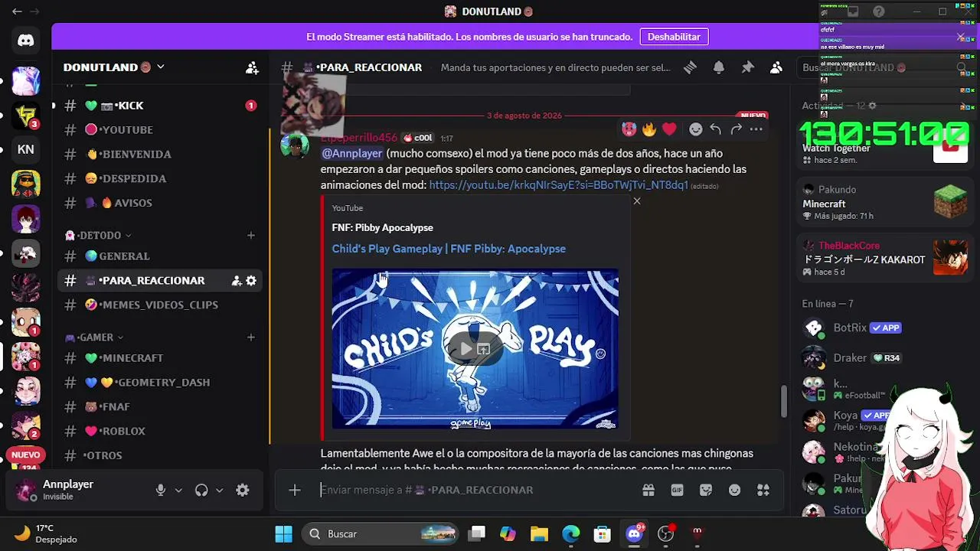Image resolution: width=980 pixels, height=551 pixels.
Task: Open user settings gear next to Annplayer
Action: click(243, 491)
